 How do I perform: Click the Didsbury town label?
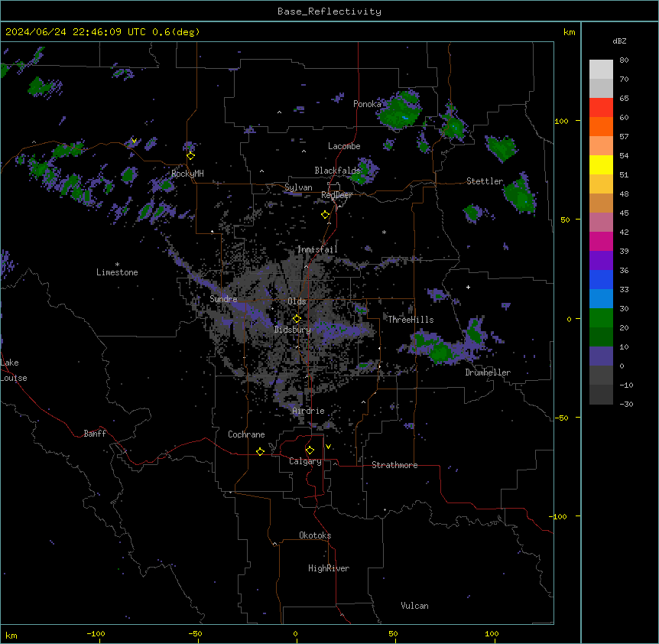pos(293,330)
